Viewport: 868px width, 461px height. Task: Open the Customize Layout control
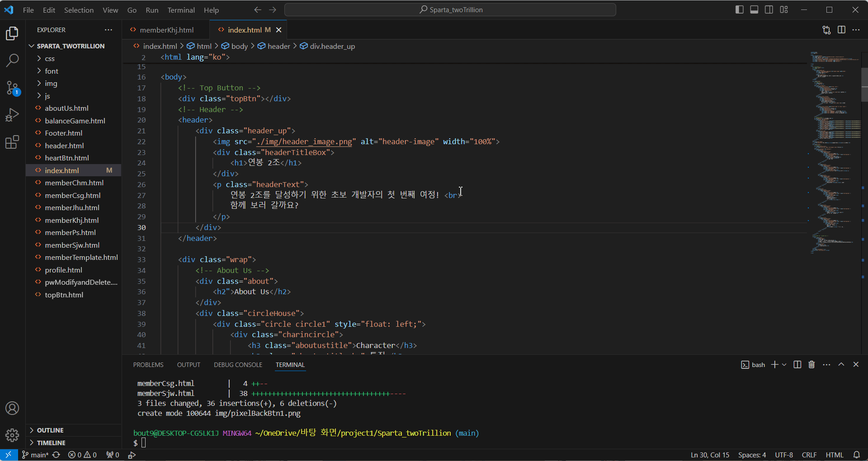784,10
